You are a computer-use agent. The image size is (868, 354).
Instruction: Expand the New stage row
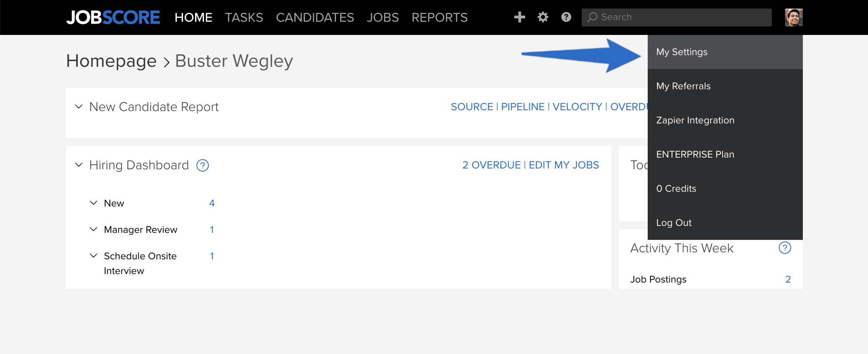click(93, 203)
